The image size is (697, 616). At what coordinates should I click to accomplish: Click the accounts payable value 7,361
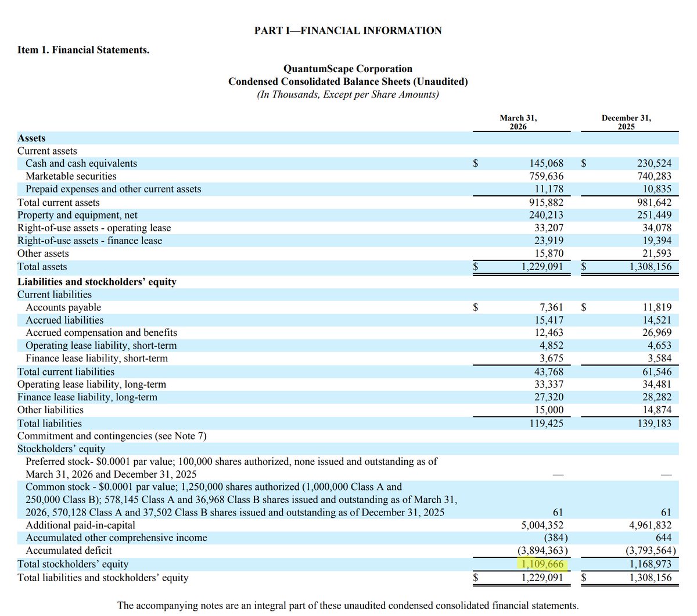(x=551, y=307)
